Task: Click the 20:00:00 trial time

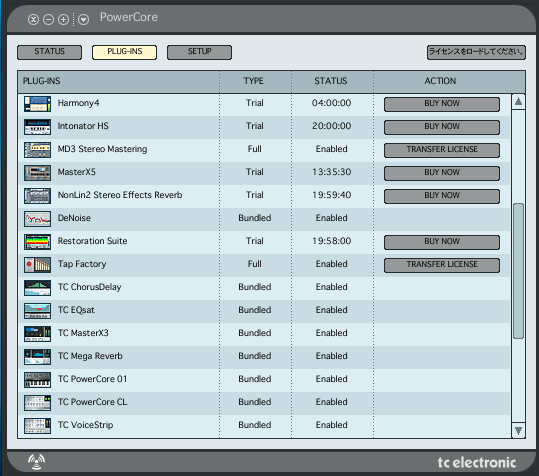Action: tap(331, 126)
